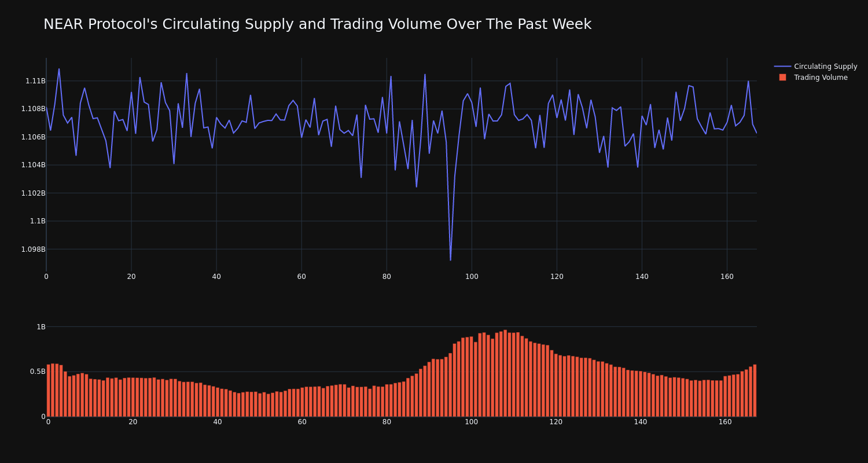Click x-axis label 120 on volume chart
Screen dimensions: 868x463
556,422
